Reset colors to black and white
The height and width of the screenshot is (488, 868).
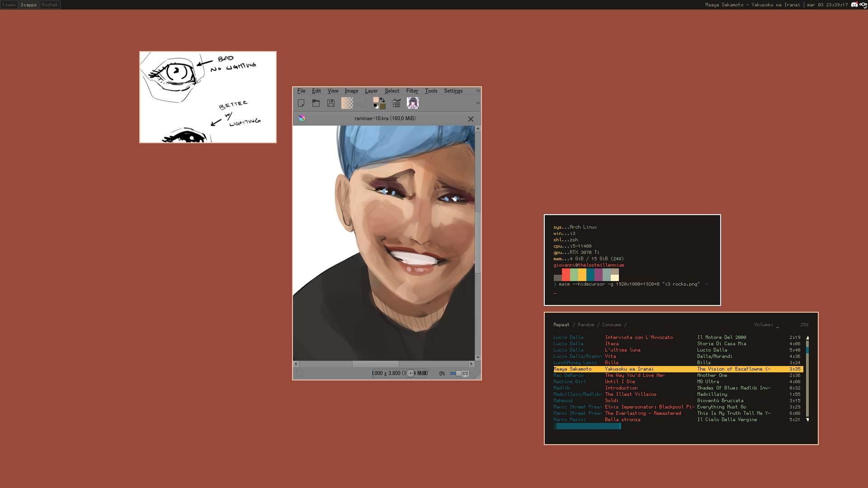pos(375,107)
